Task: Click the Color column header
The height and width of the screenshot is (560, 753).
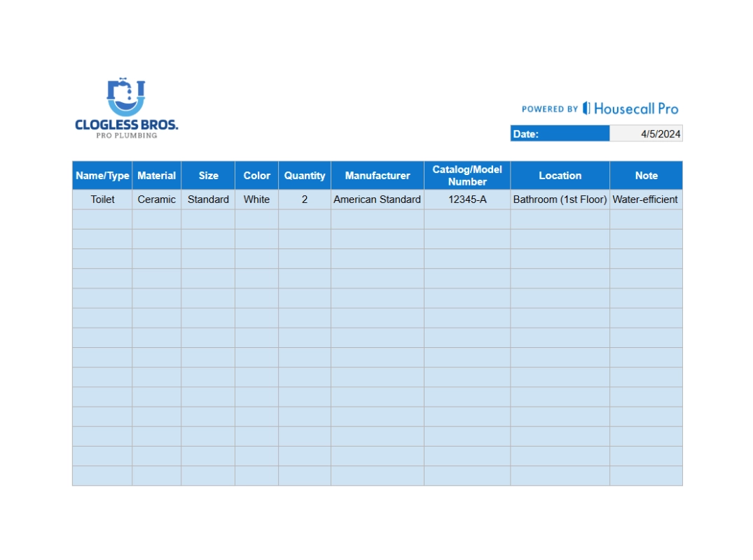Action: [256, 176]
